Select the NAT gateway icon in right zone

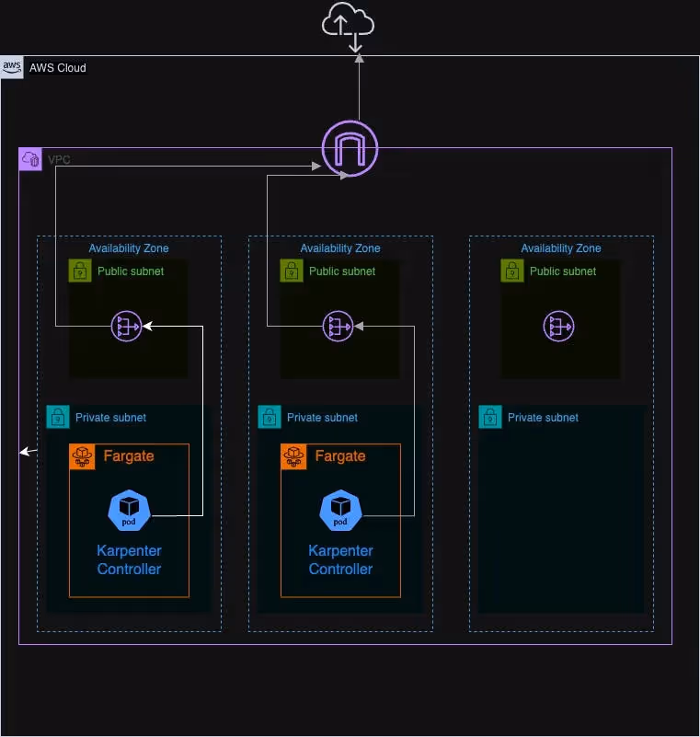[558, 327]
